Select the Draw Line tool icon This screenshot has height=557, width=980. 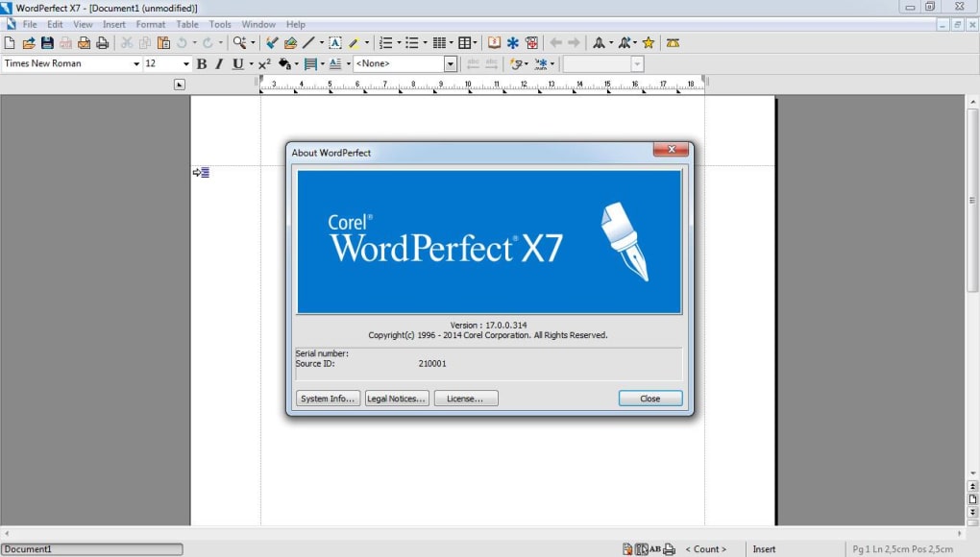click(x=309, y=42)
